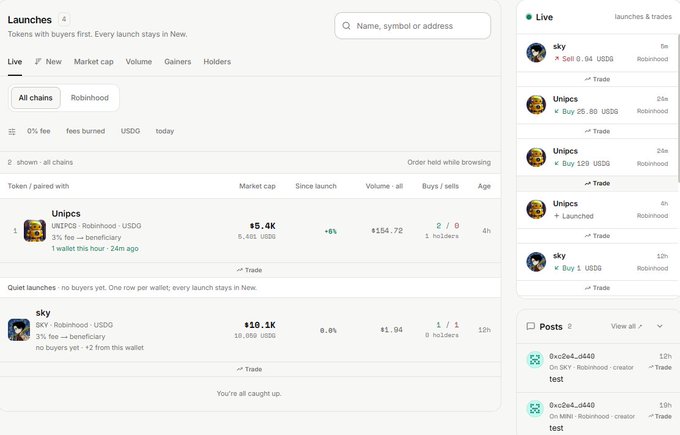
Task: Click '1 wallet this hour · 24m ago' text
Action: (95, 249)
